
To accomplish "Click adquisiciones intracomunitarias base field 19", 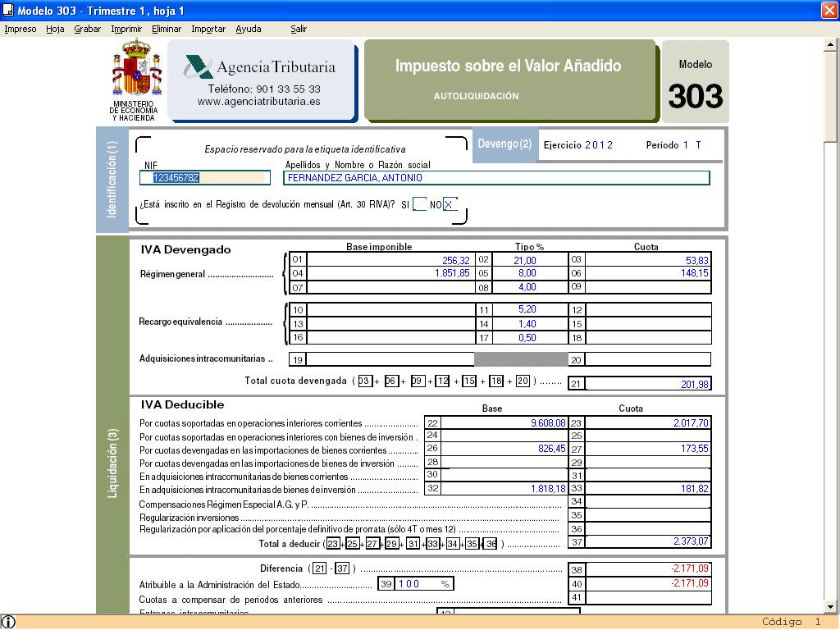I will coord(390,359).
